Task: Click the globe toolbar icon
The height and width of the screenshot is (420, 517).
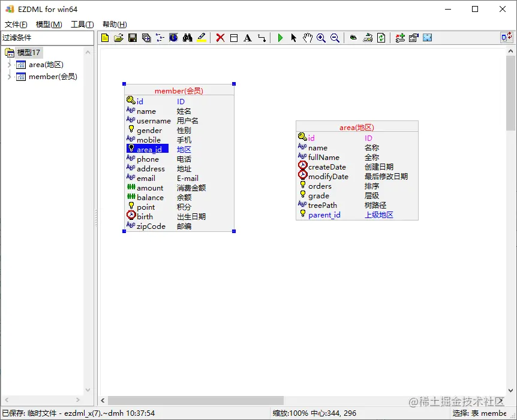Action: (174, 38)
